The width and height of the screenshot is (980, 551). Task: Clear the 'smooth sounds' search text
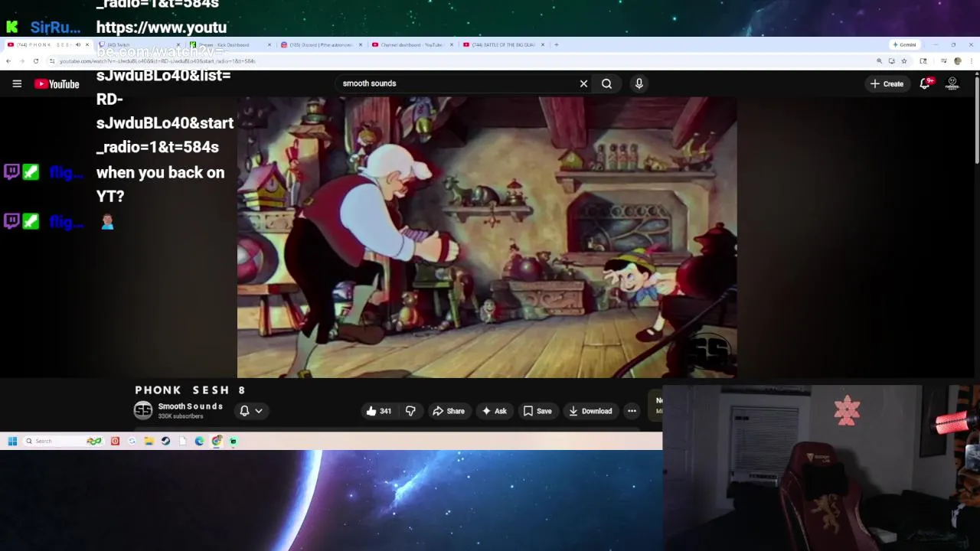click(583, 83)
